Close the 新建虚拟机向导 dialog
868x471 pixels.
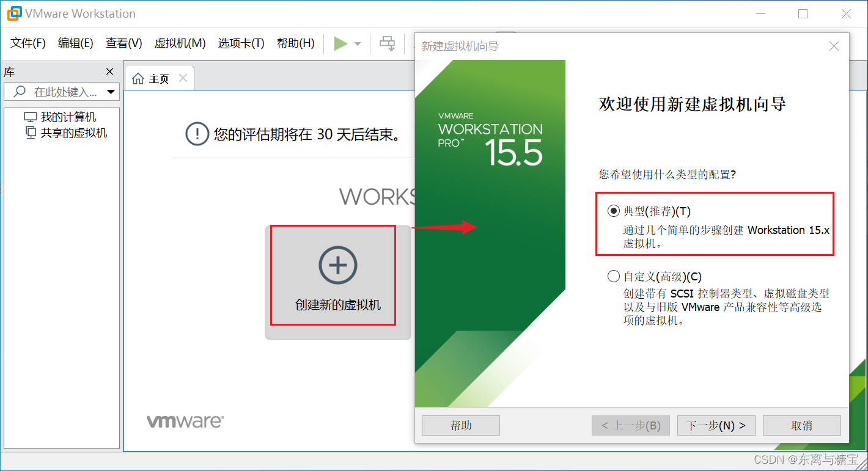pyautogui.click(x=834, y=46)
